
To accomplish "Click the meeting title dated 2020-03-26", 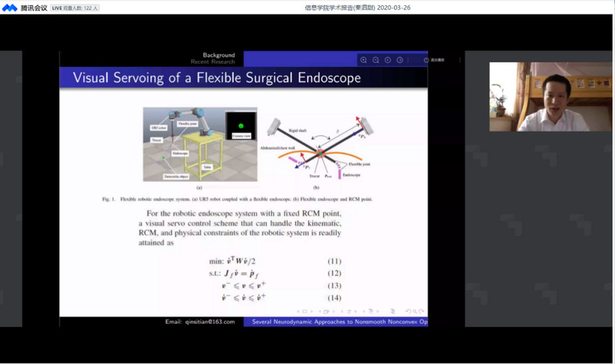I will pos(358,8).
